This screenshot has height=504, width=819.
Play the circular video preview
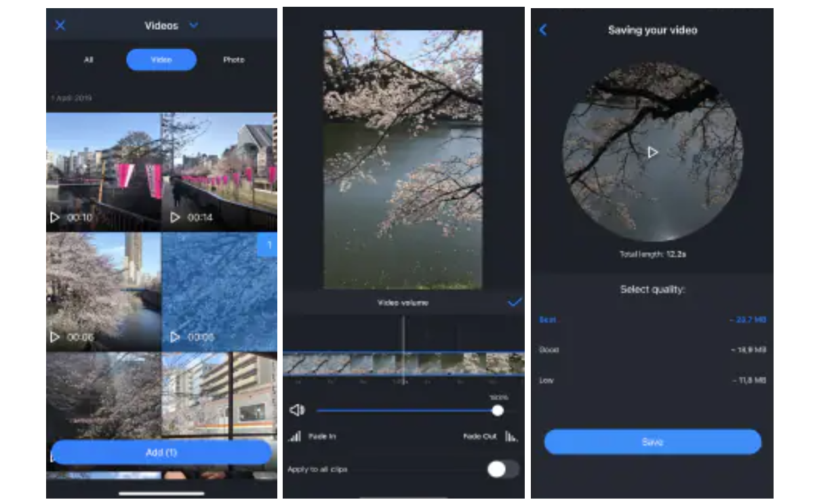point(652,152)
